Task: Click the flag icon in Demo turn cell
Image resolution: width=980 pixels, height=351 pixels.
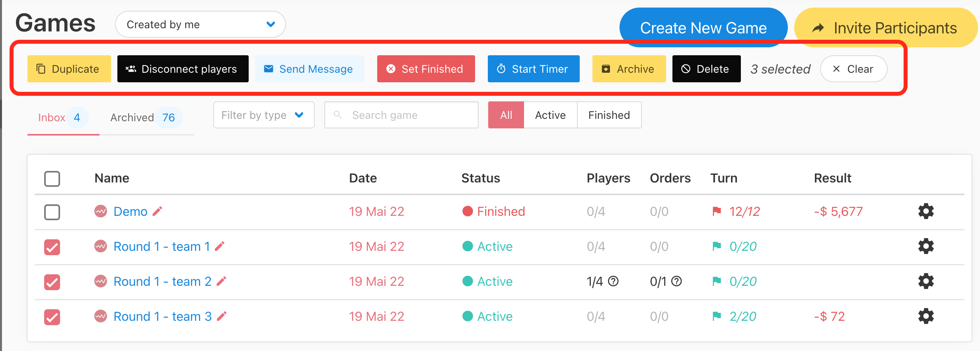Action: pos(717,211)
